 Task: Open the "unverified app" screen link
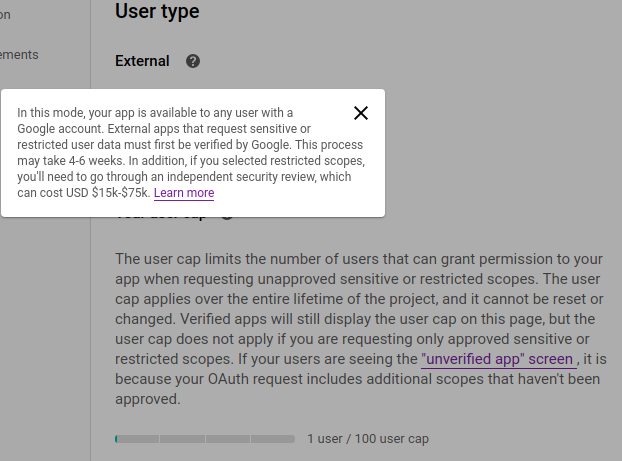(499, 359)
